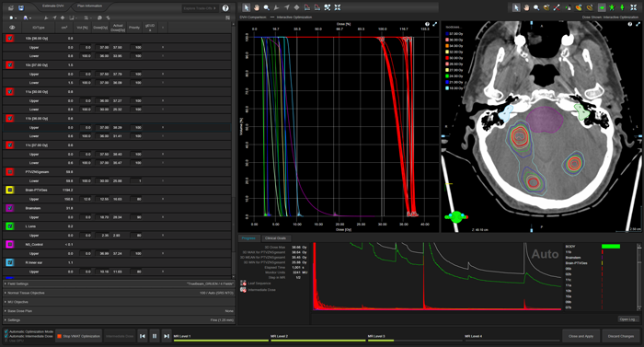Toggle Automatic Optimization Mode checkbox

(6, 331)
